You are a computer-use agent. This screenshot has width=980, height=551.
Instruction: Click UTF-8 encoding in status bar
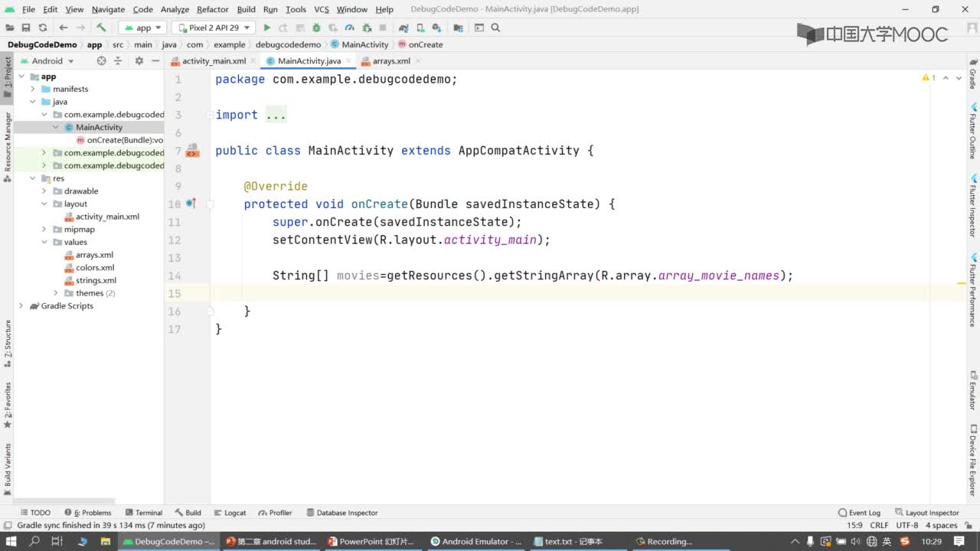907,525
